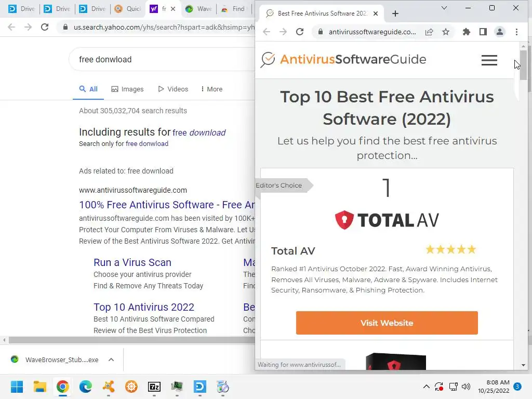The image size is (532, 399).
Task: Open the More search filter menu
Action: pyautogui.click(x=212, y=89)
